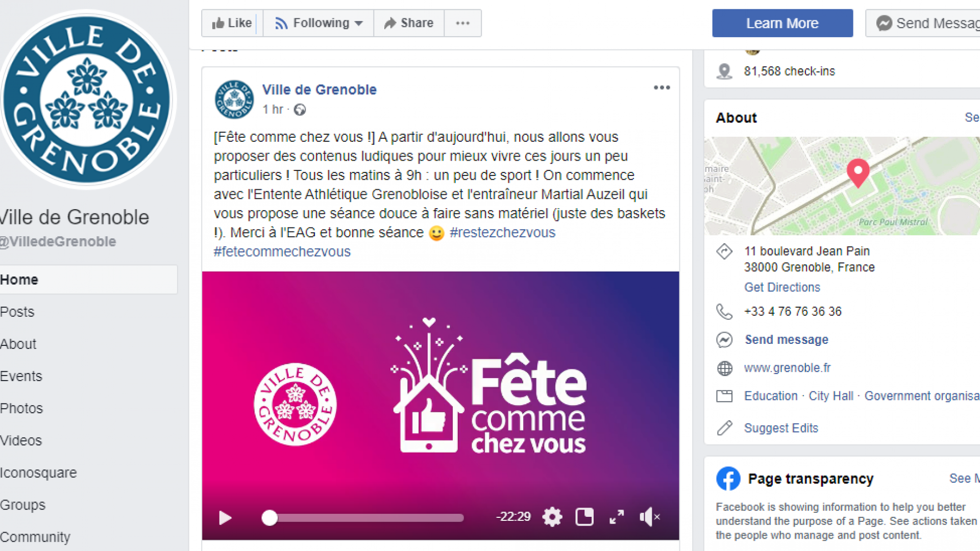The width and height of the screenshot is (980, 551).
Task: Click the #restezchezvous hashtag
Action: (x=502, y=233)
